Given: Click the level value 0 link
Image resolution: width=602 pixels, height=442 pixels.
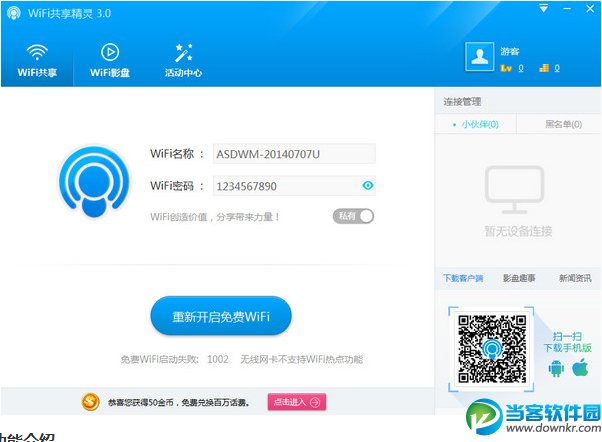Looking at the screenshot, I should [521, 68].
